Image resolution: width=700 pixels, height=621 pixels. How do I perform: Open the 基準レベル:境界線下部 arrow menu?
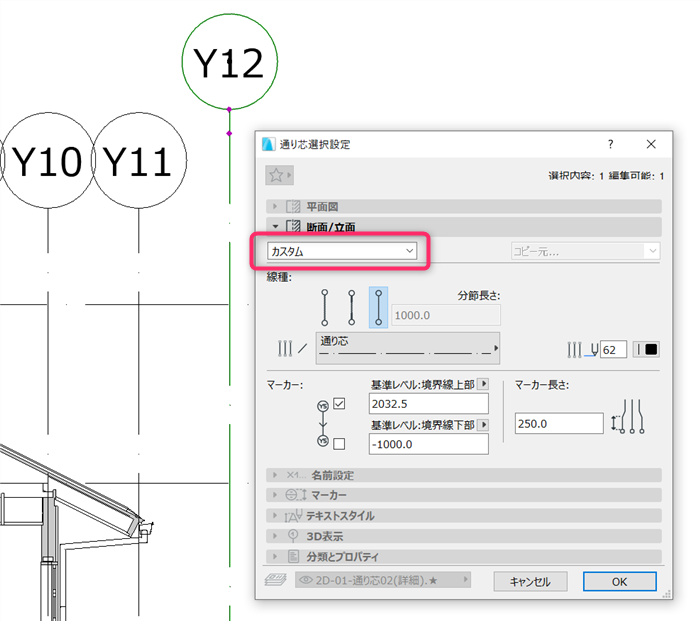click(x=483, y=424)
